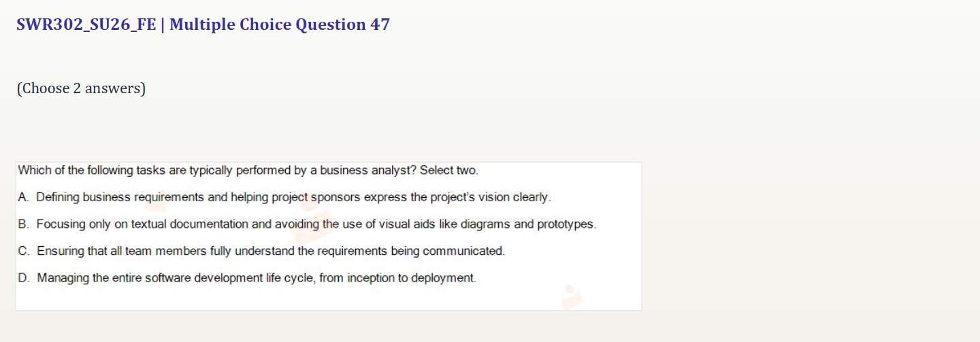Viewport: 980px width, 342px height.
Task: Click the number 47 in the heading
Action: click(x=380, y=25)
